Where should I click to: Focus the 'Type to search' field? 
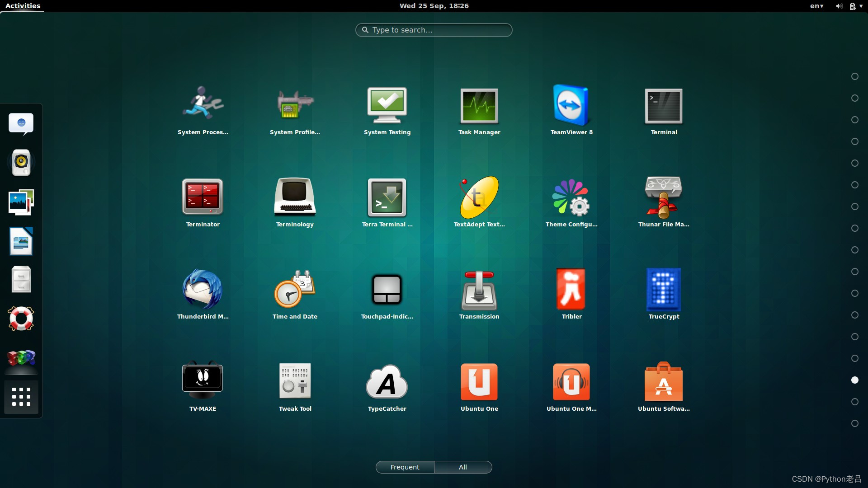pyautogui.click(x=434, y=30)
